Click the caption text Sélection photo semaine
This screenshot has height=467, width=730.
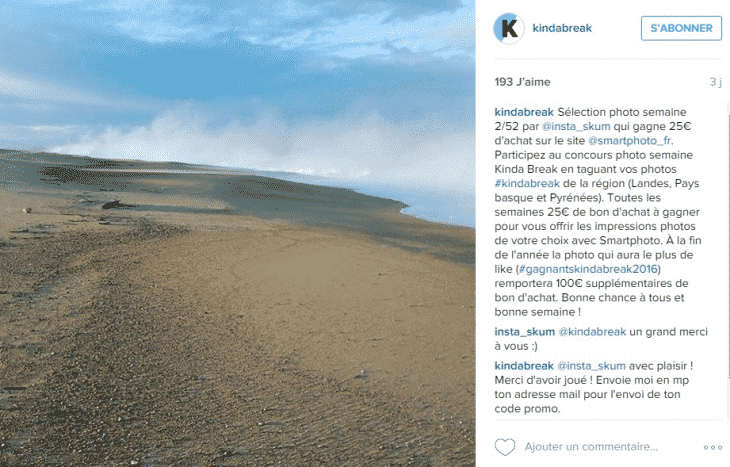coord(622,112)
